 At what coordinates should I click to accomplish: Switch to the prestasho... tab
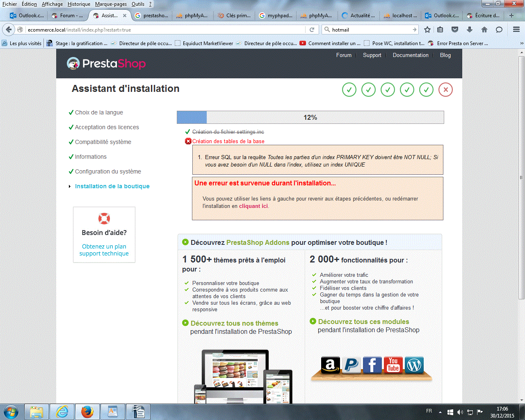(152, 16)
